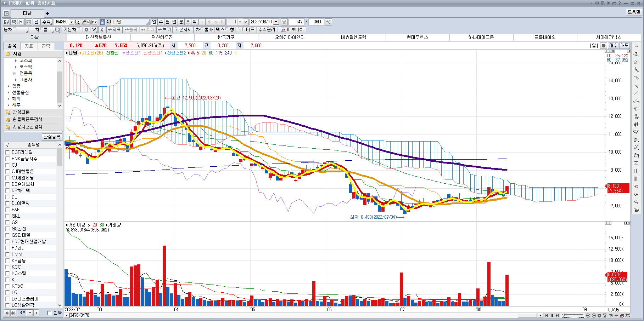The image size is (644, 321).
Task: Click the scissors icon in the toolbar
Action: pyautogui.click(x=101, y=30)
